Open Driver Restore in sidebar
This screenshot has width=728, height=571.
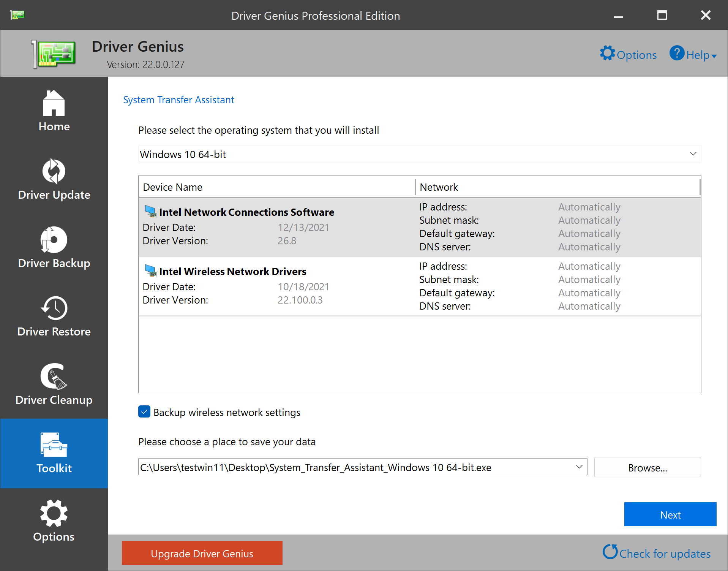coord(54,316)
